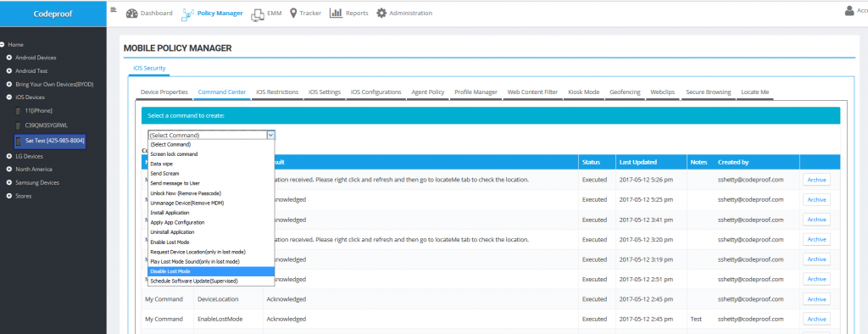Choose Enable Lost Mode option
Image resolution: width=868 pixels, height=334 pixels.
pyautogui.click(x=211, y=242)
